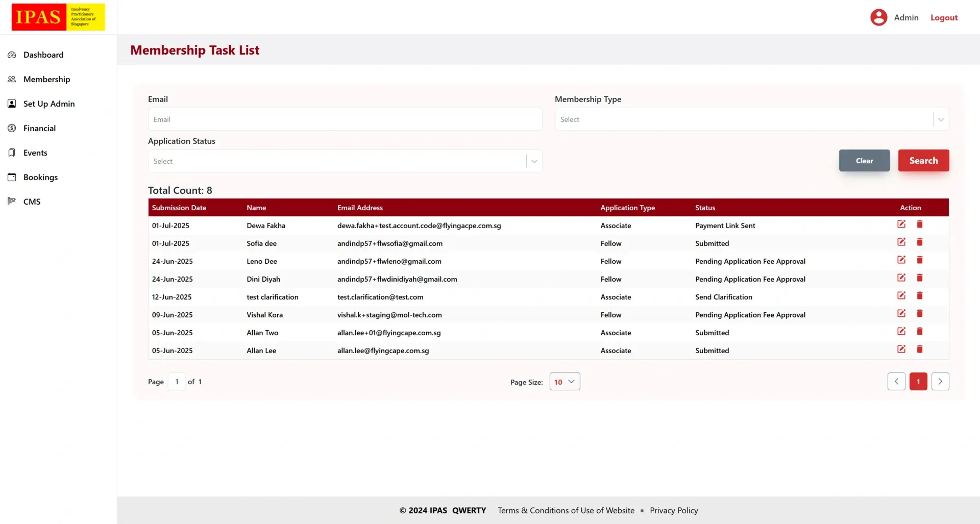980x524 pixels.
Task: Click the Search button
Action: pyautogui.click(x=923, y=160)
